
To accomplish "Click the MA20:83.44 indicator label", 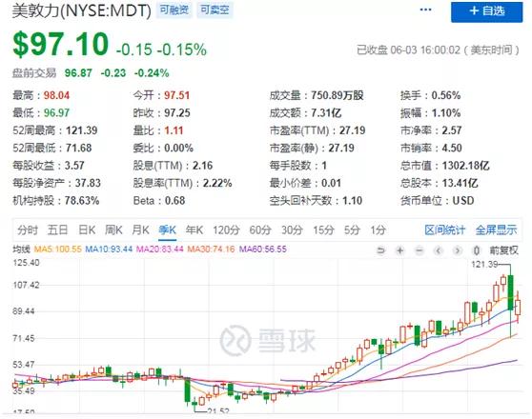I will click(x=160, y=249).
